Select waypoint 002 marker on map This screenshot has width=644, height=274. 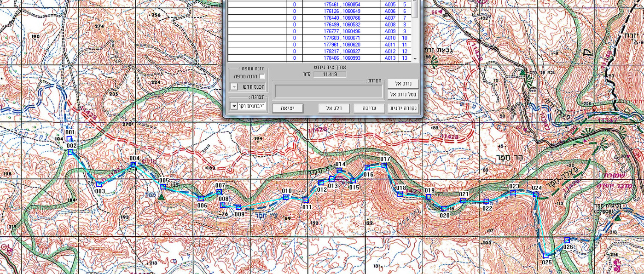pos(70,152)
